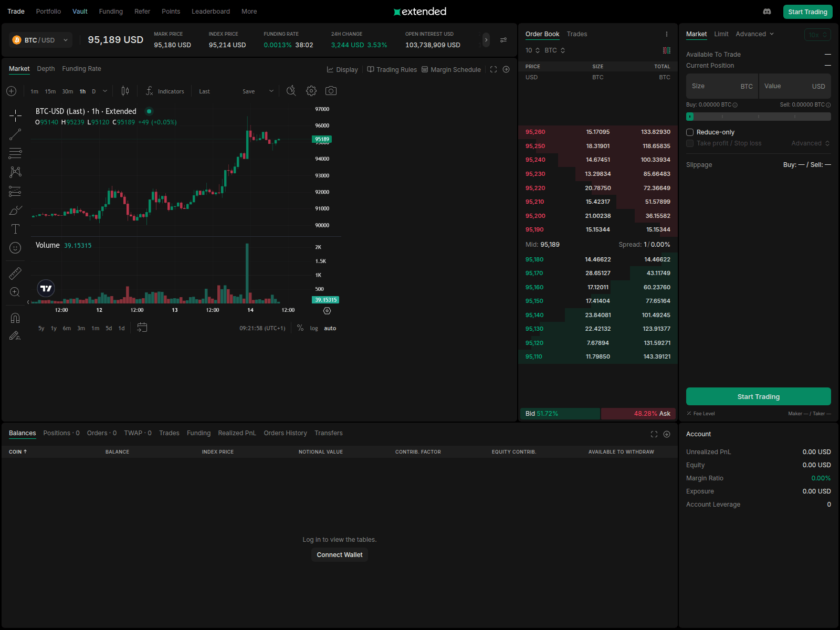Select the 30m chart interval
Viewport: 840px width, 630px height.
pos(68,91)
